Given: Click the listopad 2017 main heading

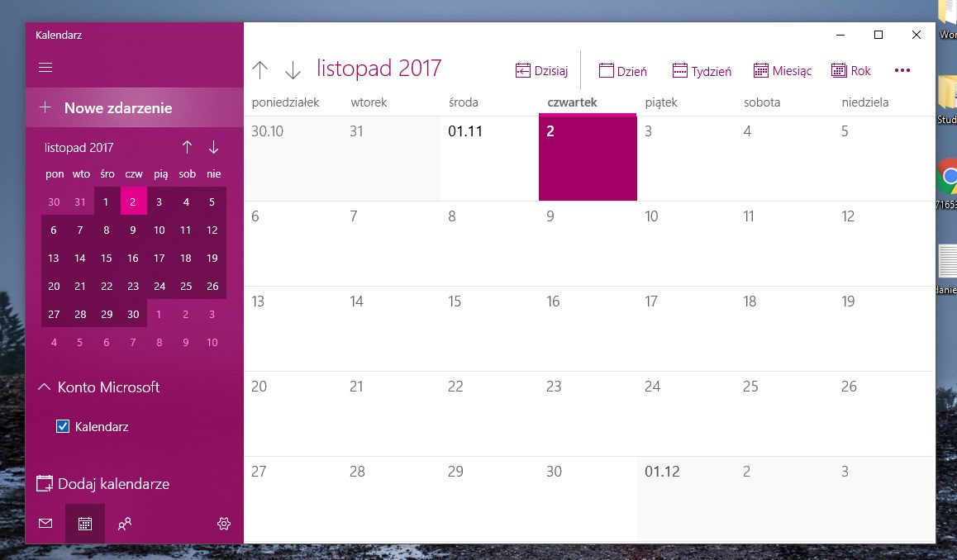Looking at the screenshot, I should tap(379, 68).
